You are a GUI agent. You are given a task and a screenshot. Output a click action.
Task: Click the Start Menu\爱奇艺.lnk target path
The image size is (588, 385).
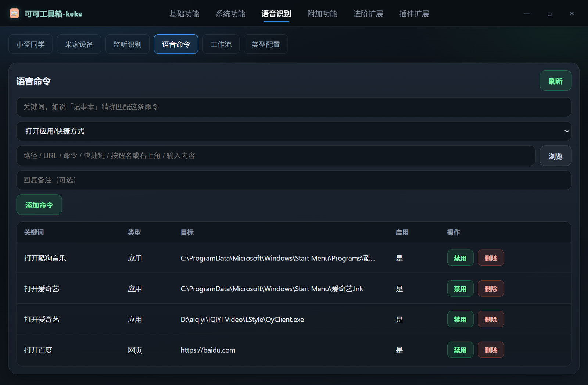[272, 289]
